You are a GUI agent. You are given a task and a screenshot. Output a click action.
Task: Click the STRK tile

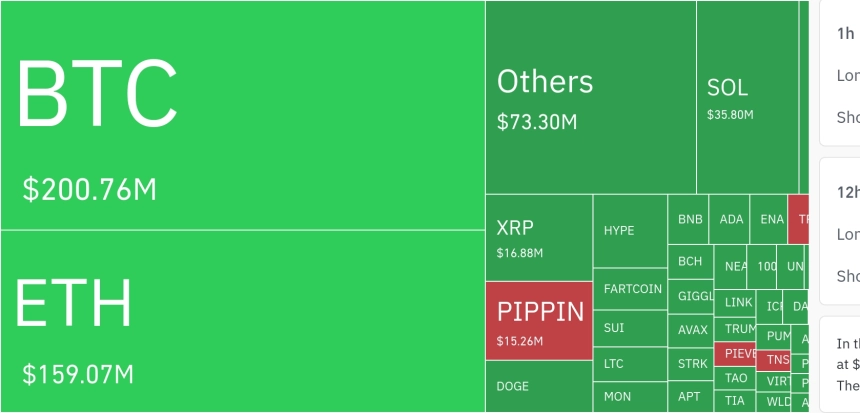pyautogui.click(x=691, y=364)
